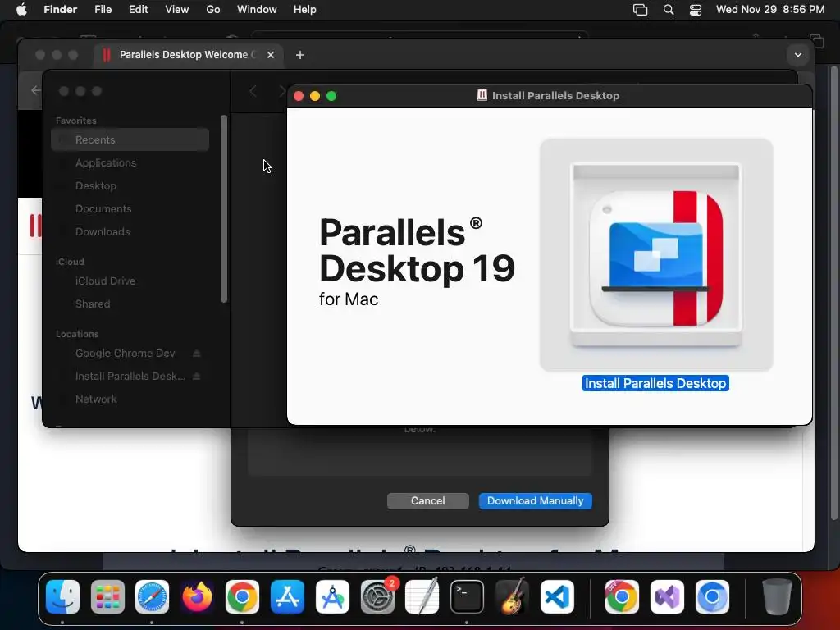Open a new browser tab
Viewport: 840px width, 630px height.
300,55
